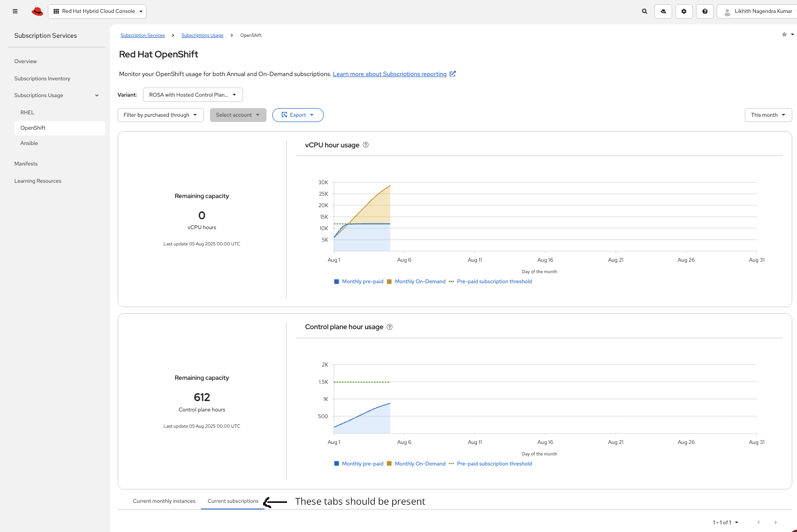Click the external link icon beside Learn more

tap(453, 74)
